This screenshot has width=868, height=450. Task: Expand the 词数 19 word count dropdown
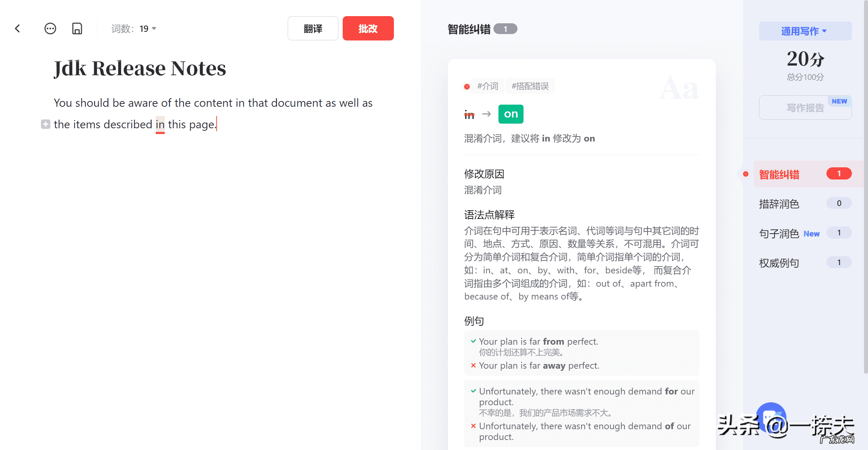(154, 29)
